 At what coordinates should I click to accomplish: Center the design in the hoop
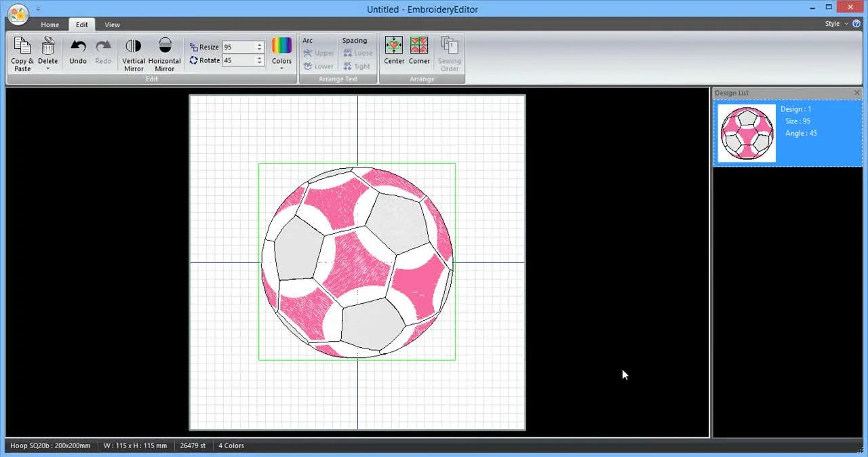pyautogui.click(x=394, y=47)
